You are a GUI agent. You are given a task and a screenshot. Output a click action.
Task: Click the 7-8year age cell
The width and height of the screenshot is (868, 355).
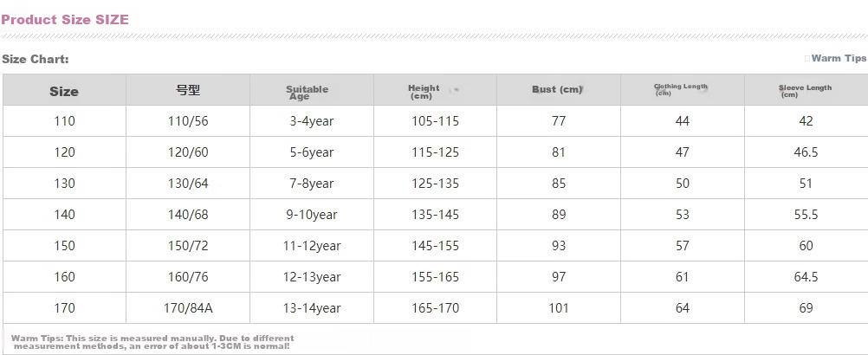coord(312,183)
